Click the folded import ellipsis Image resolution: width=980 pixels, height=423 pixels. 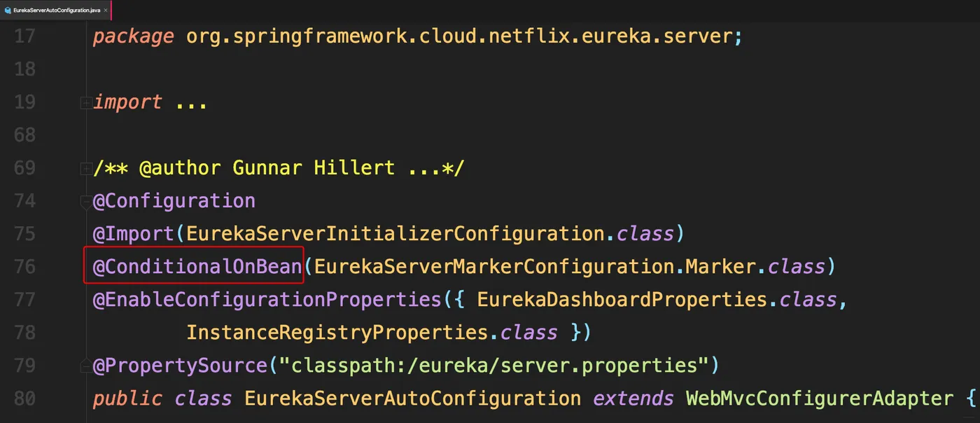click(x=191, y=104)
